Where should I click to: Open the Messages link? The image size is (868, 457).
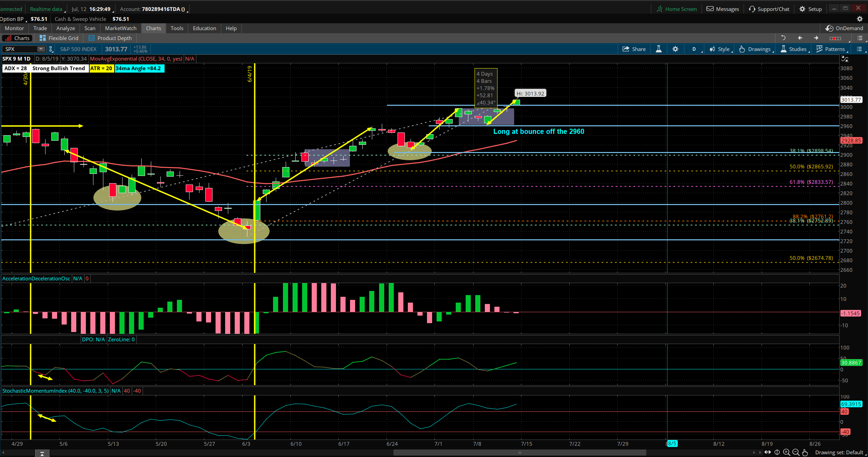(x=723, y=9)
